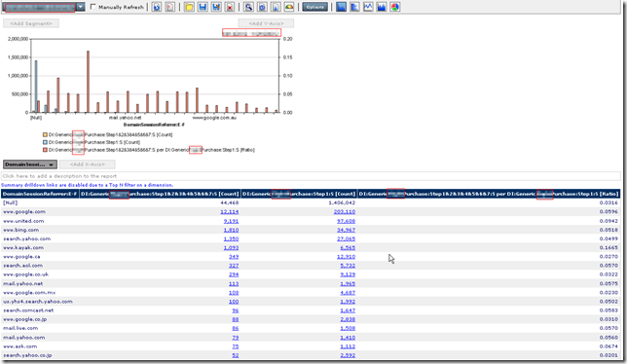Open the 97,608 link for www.united.com
This screenshot has height=364, width=627.
tap(347, 221)
